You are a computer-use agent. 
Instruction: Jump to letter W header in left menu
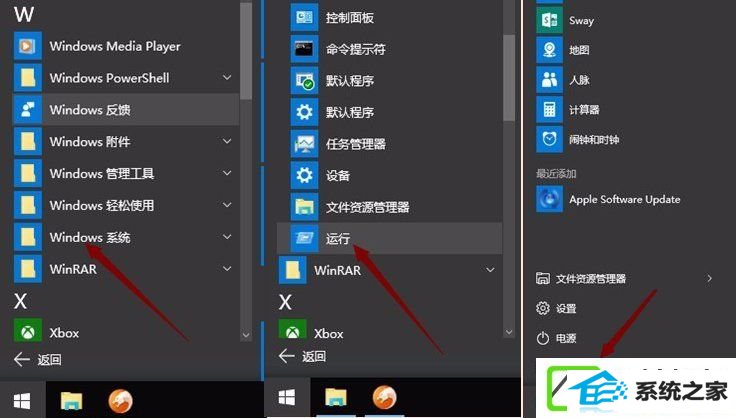tap(23, 14)
